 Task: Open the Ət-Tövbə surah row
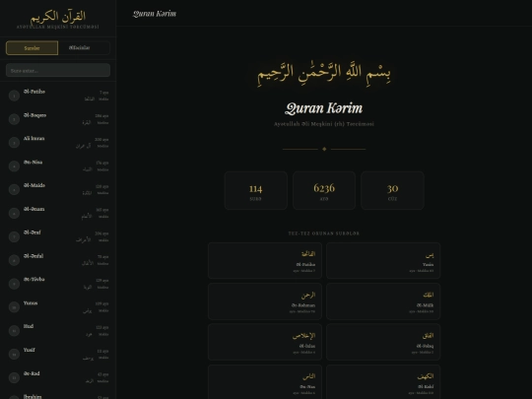coord(58,284)
